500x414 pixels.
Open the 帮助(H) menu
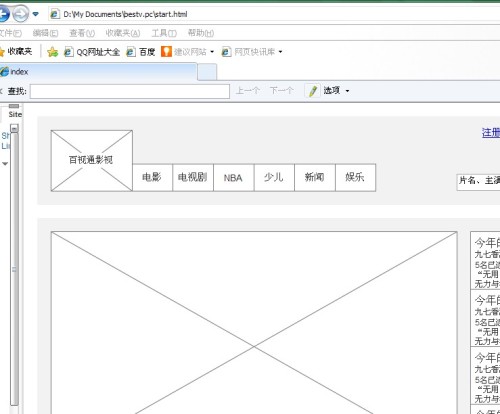tap(201, 33)
